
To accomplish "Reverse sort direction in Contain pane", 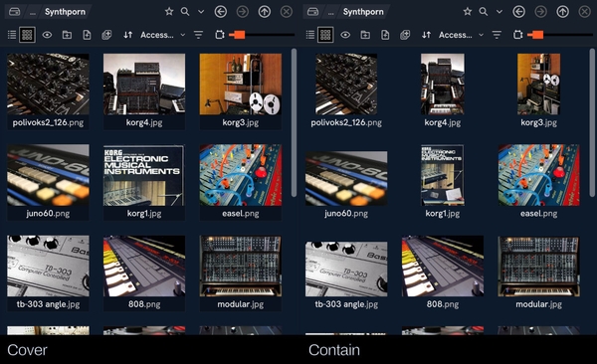I will click(x=427, y=35).
